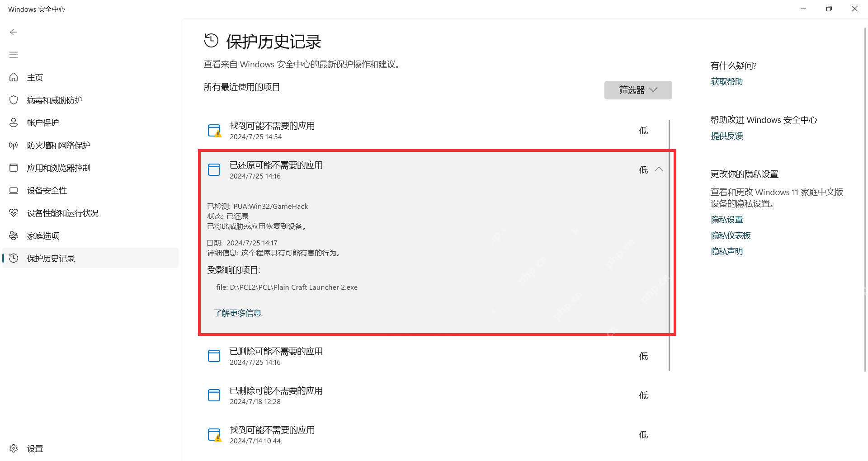
Task: Click the detection text PUA:Win32/GameHack
Action: [x=271, y=207]
